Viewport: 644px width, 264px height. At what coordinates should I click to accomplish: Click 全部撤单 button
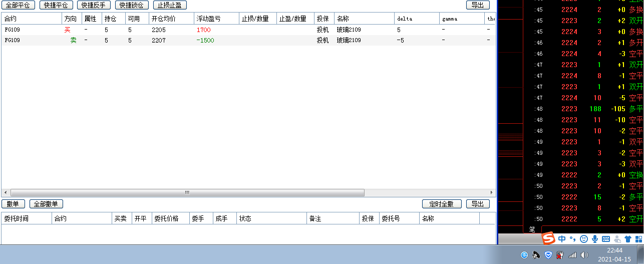point(46,204)
